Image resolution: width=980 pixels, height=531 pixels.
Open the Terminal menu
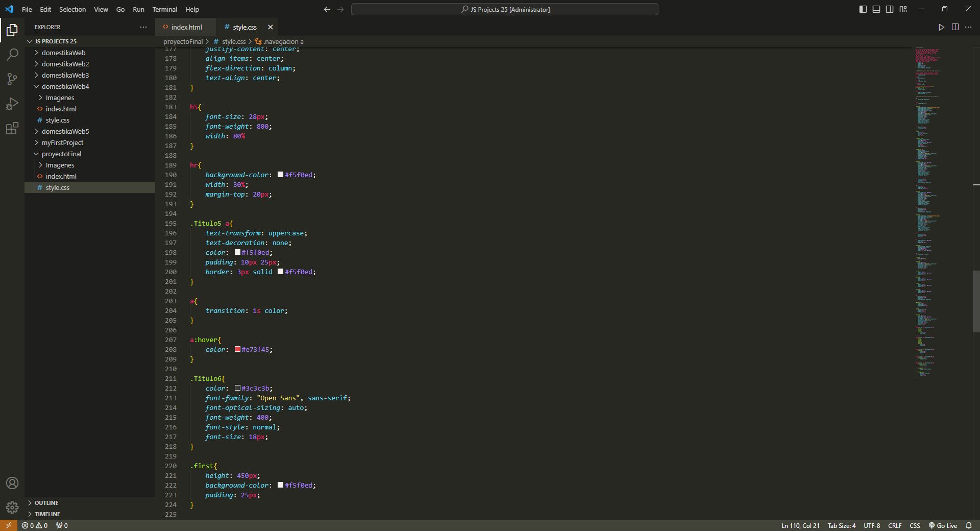[x=165, y=9]
